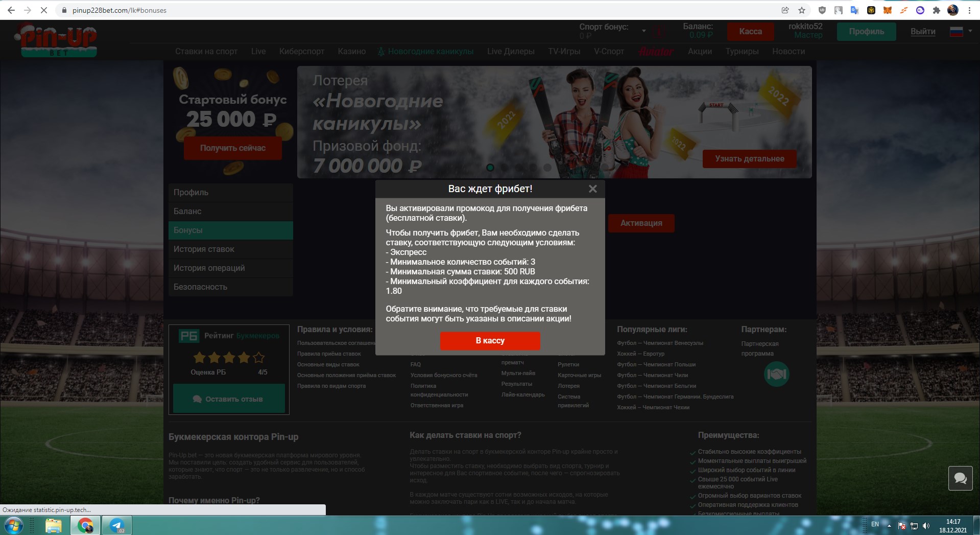
Task: Open the MetaMask fox extension
Action: coord(888,10)
